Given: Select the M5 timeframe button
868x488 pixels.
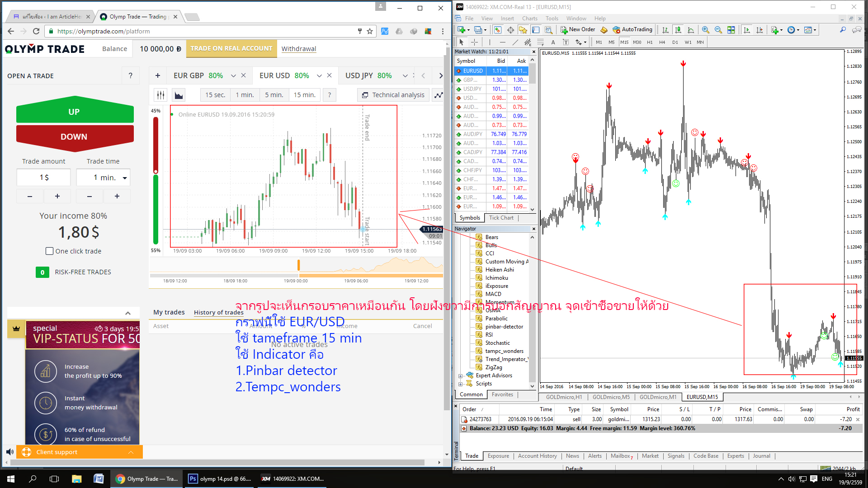Looking at the screenshot, I should [611, 42].
